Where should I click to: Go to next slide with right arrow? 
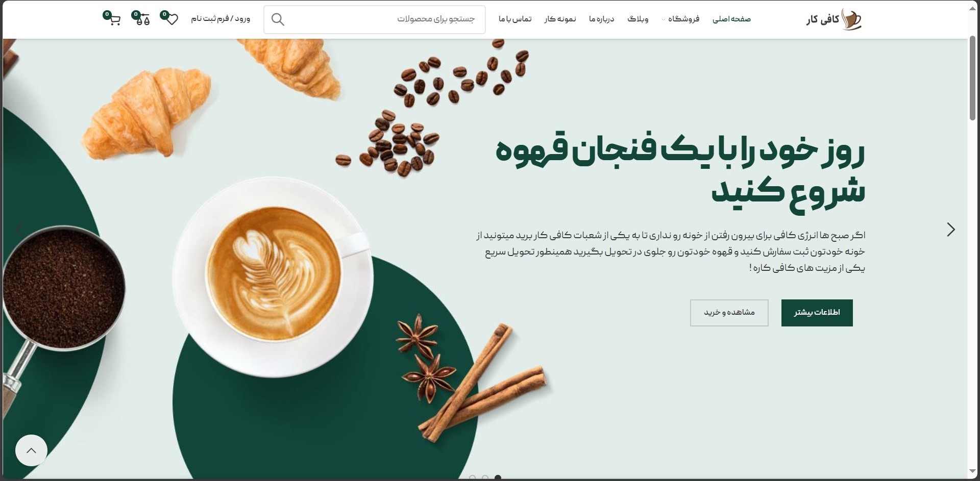(950, 230)
